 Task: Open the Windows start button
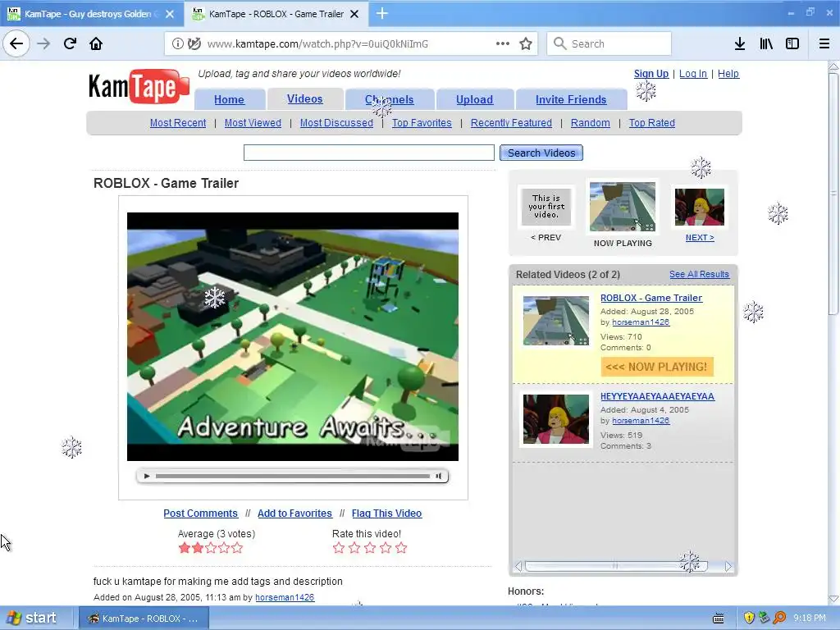click(x=32, y=618)
